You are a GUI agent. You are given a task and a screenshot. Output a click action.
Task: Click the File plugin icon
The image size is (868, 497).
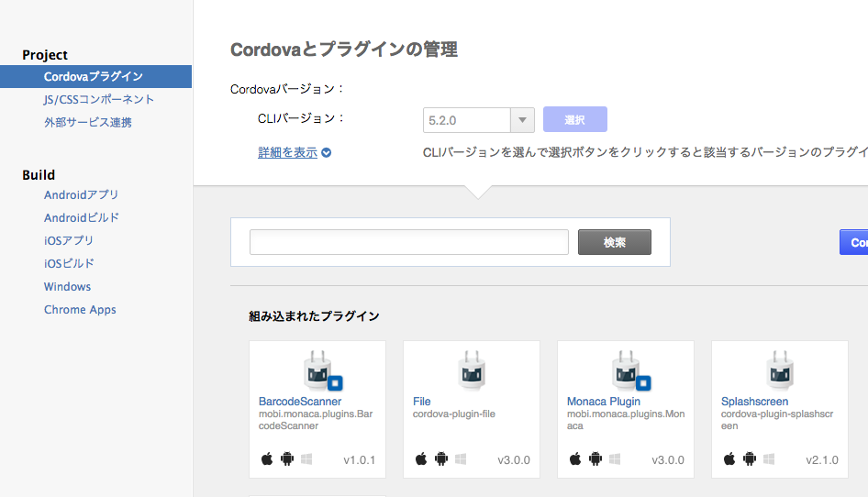pyautogui.click(x=472, y=370)
